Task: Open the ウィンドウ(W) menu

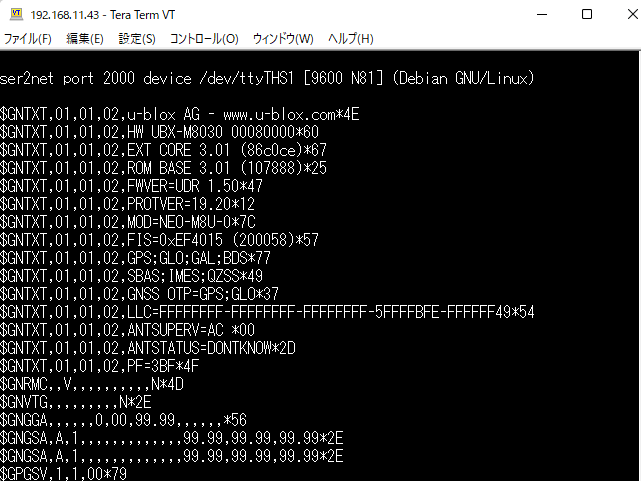Action: 283,39
